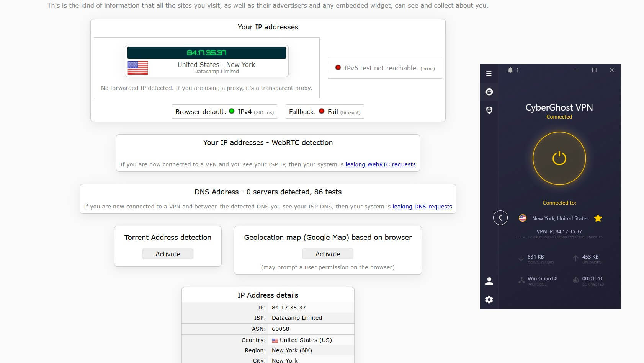The height and width of the screenshot is (363, 644).
Task: Click the 84.17.35.37 IP address display
Action: pyautogui.click(x=206, y=53)
